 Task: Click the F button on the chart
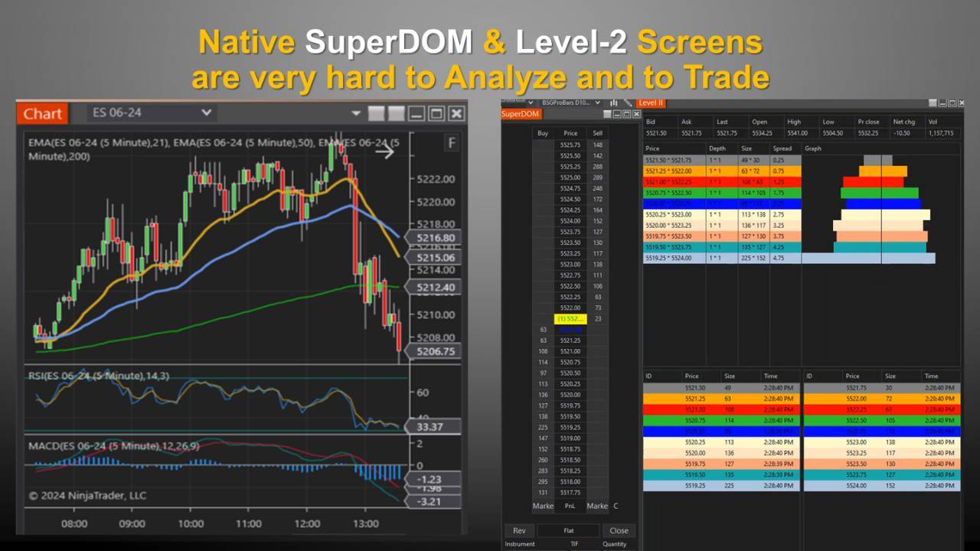(452, 143)
